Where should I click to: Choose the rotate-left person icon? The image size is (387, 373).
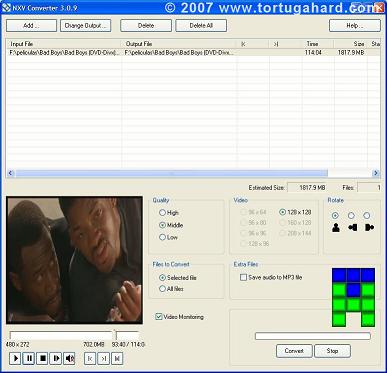(x=352, y=227)
